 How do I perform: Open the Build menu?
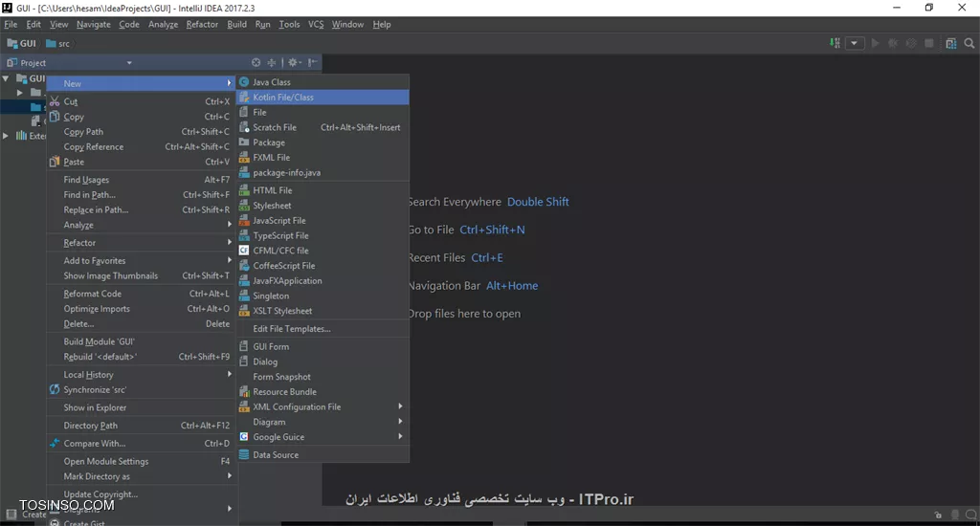click(236, 24)
